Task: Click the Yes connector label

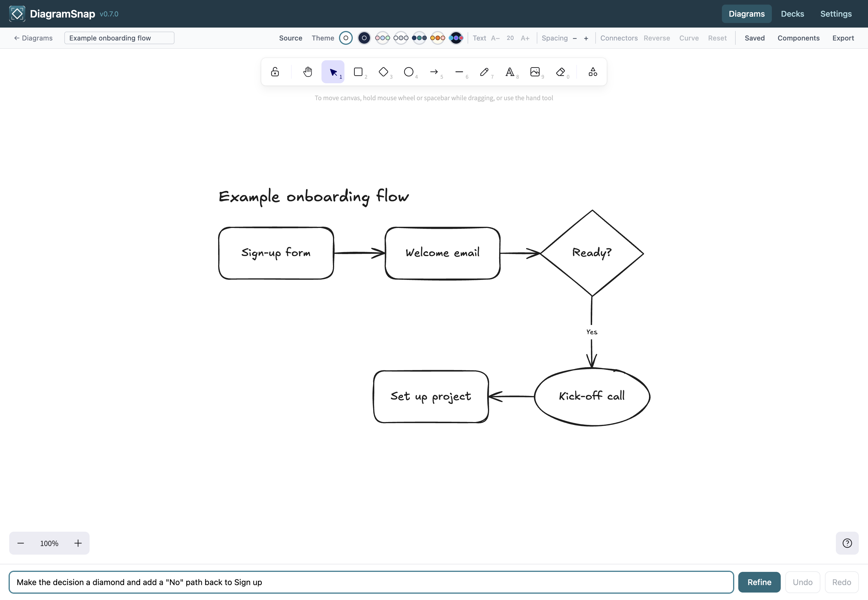Action: pyautogui.click(x=592, y=332)
